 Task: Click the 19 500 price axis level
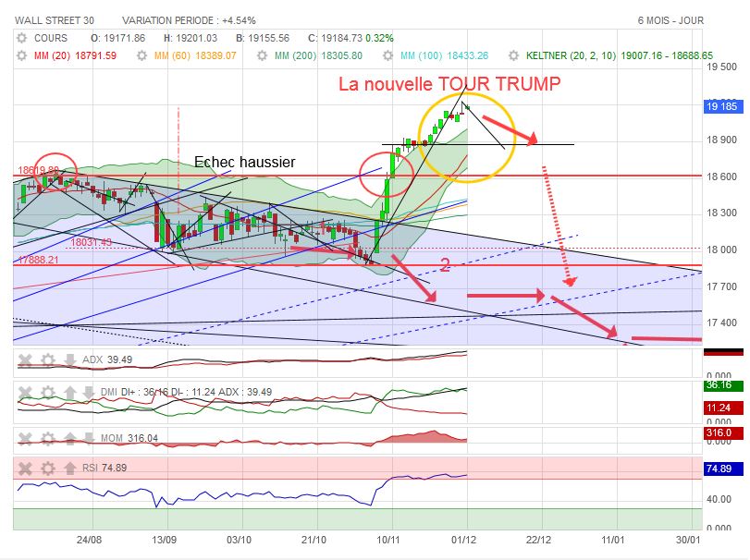(721, 67)
